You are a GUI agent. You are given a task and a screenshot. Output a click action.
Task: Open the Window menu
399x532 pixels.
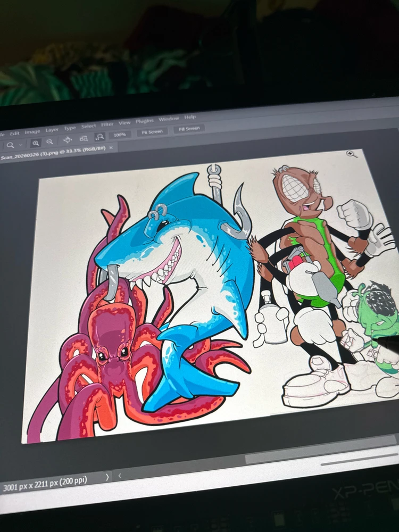pyautogui.click(x=169, y=119)
